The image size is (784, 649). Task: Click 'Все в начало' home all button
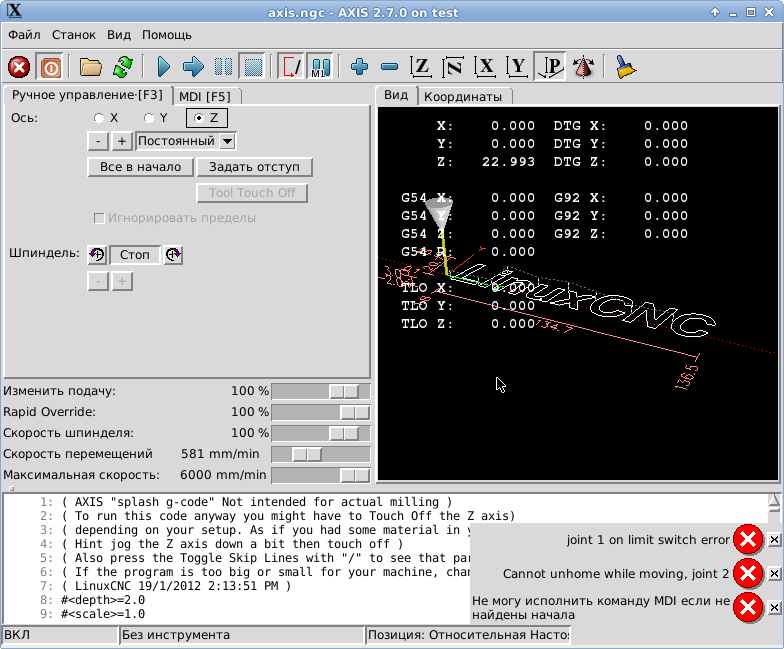point(140,167)
